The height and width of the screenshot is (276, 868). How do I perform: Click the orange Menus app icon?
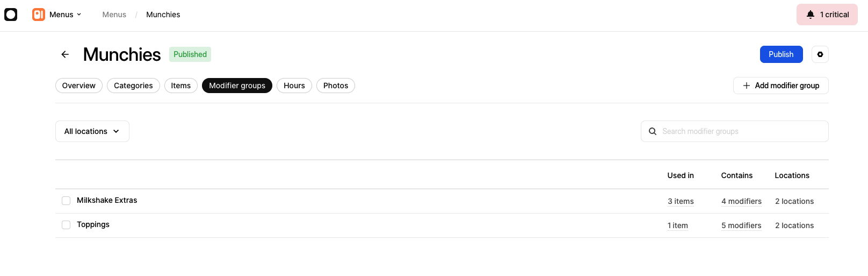point(39,15)
